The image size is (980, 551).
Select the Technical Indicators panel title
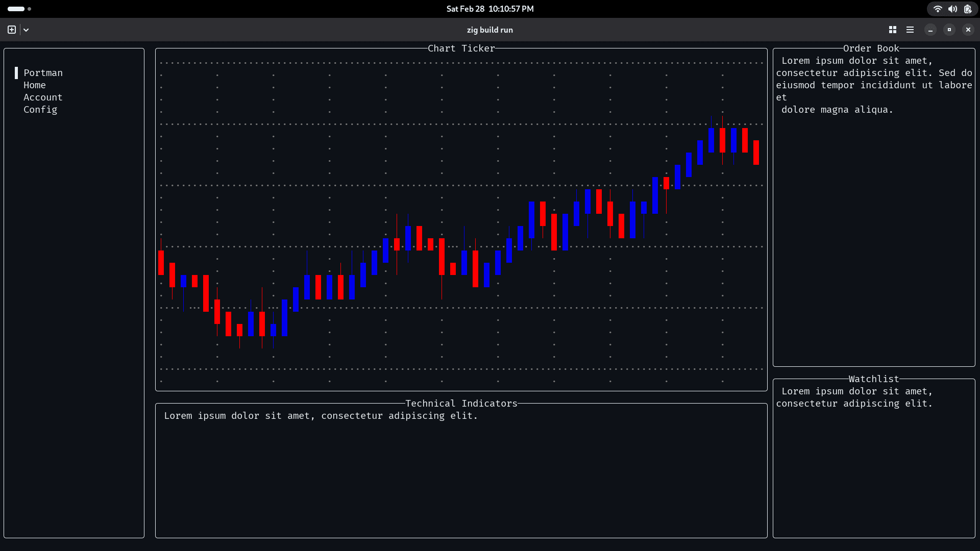click(461, 404)
